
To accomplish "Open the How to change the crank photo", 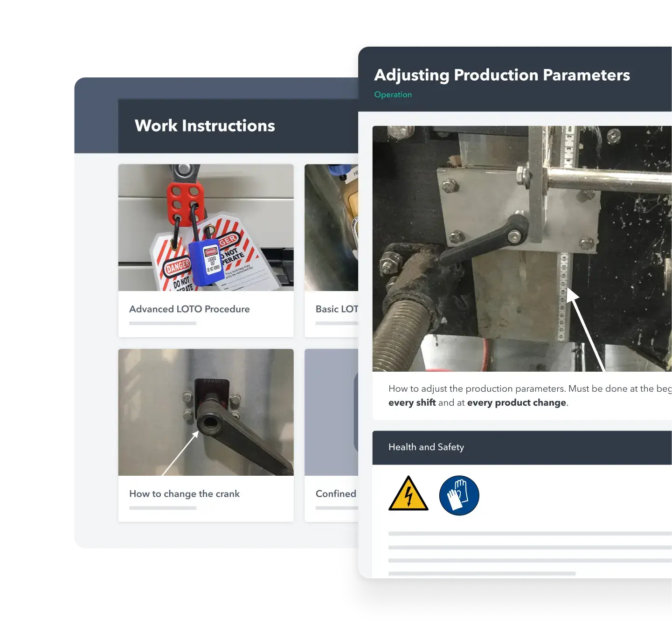I will (206, 412).
